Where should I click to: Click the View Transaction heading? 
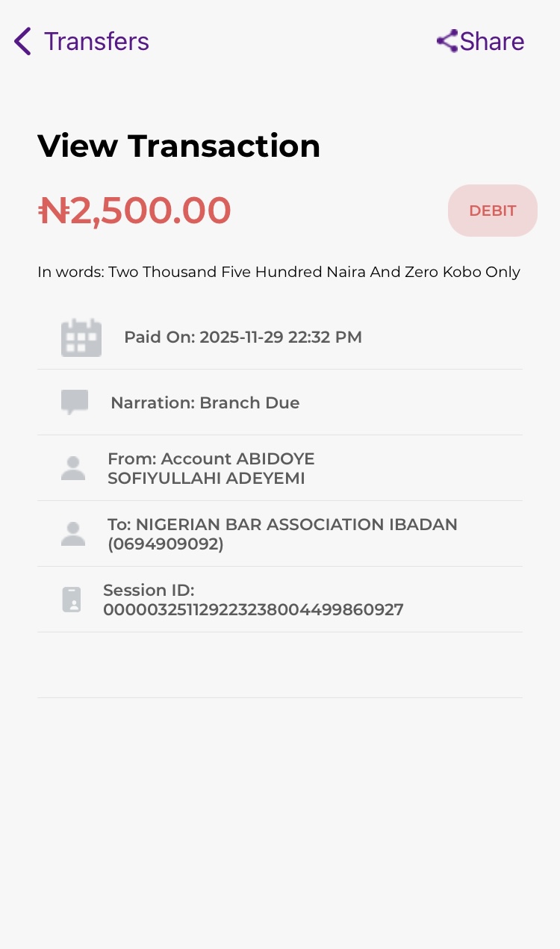click(x=178, y=146)
